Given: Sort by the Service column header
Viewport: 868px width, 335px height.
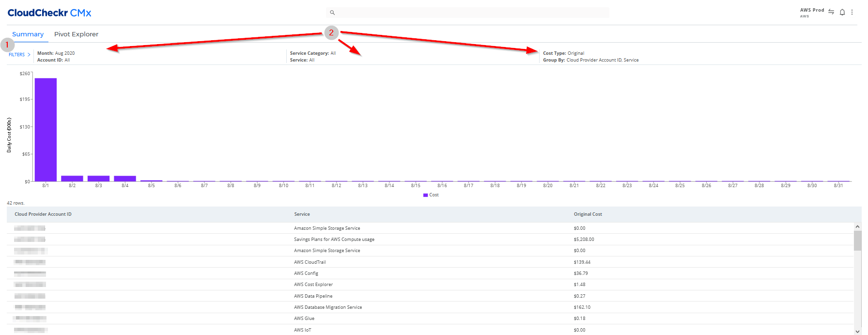Looking at the screenshot, I should pyautogui.click(x=302, y=214).
